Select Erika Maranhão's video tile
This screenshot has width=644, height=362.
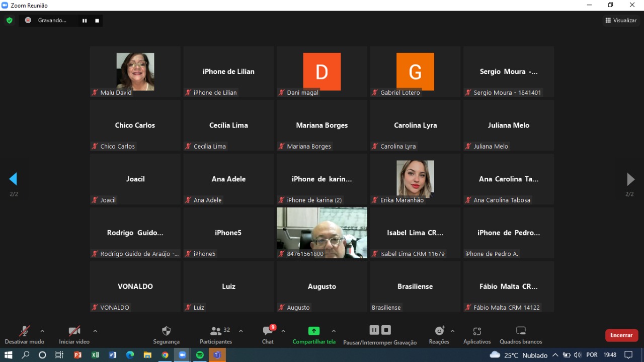pos(415,179)
